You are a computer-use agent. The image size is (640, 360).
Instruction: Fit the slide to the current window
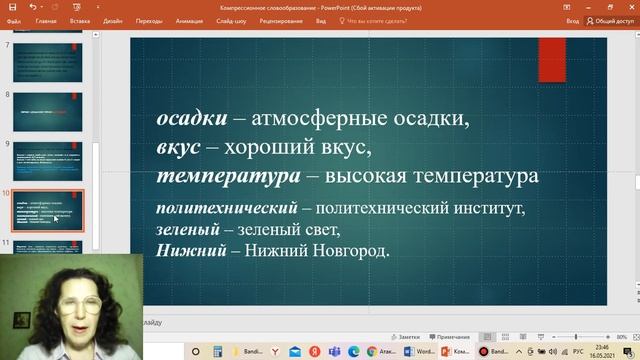click(636, 337)
